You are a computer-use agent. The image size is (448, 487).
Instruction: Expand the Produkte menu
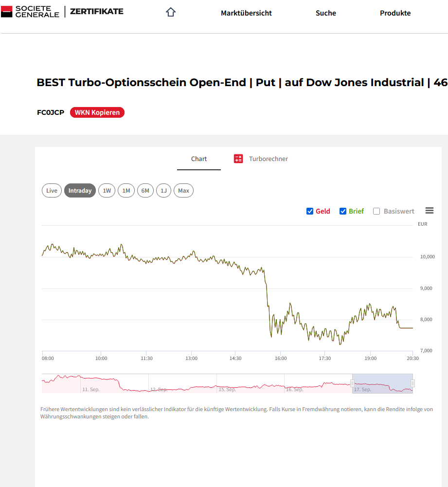[395, 13]
